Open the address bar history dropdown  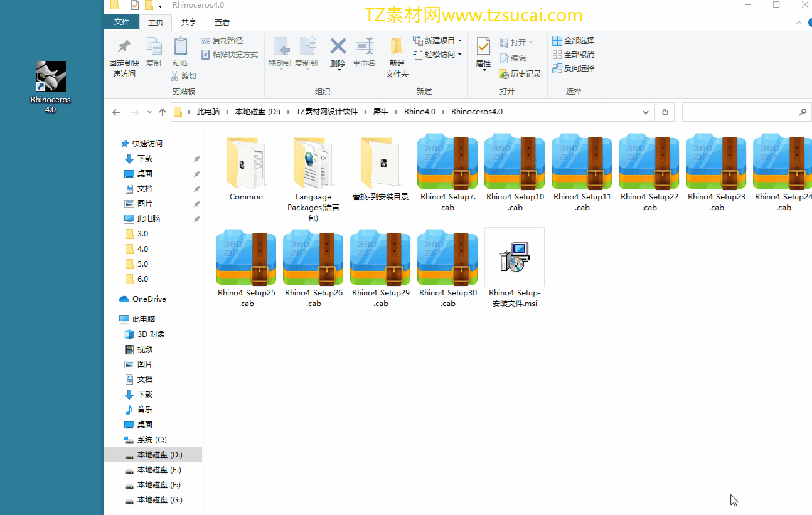click(646, 112)
